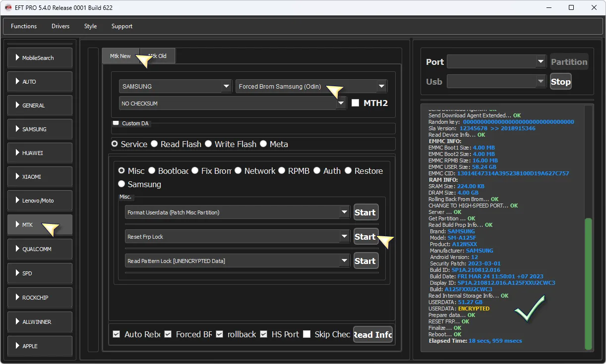Open the QUALCOMM sidebar section
Screen dimensions: 606x364
[x=40, y=249]
